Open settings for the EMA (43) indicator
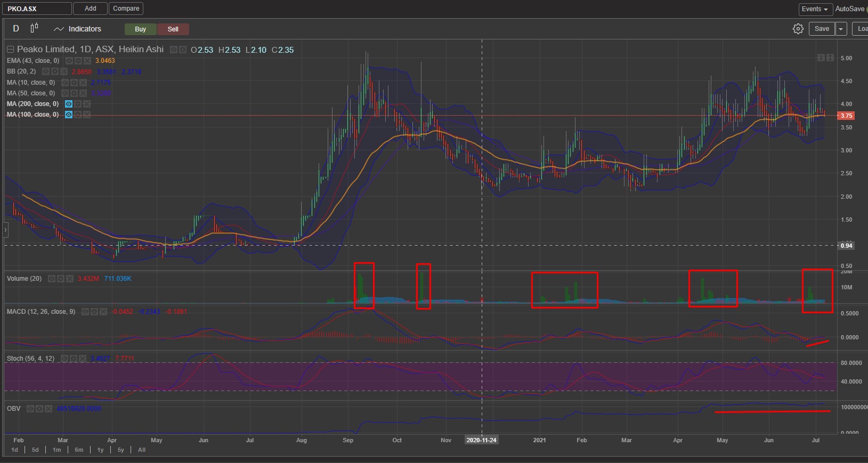This screenshot has width=868, height=463. pyautogui.click(x=78, y=61)
